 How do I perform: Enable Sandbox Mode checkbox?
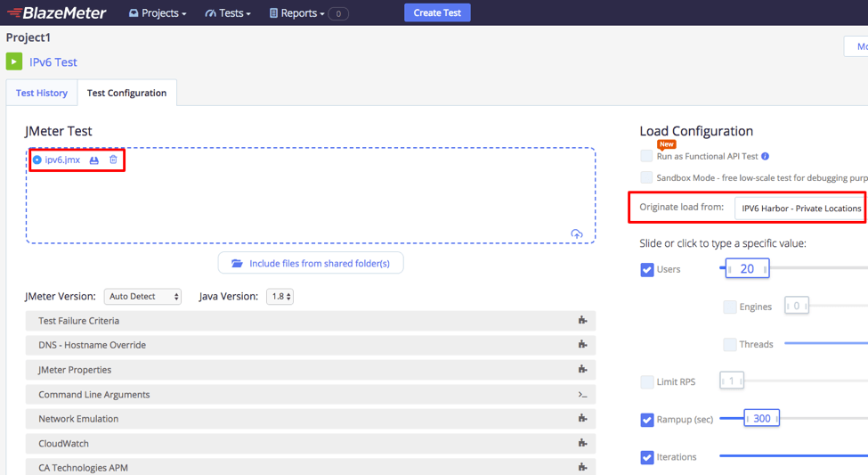(x=646, y=177)
